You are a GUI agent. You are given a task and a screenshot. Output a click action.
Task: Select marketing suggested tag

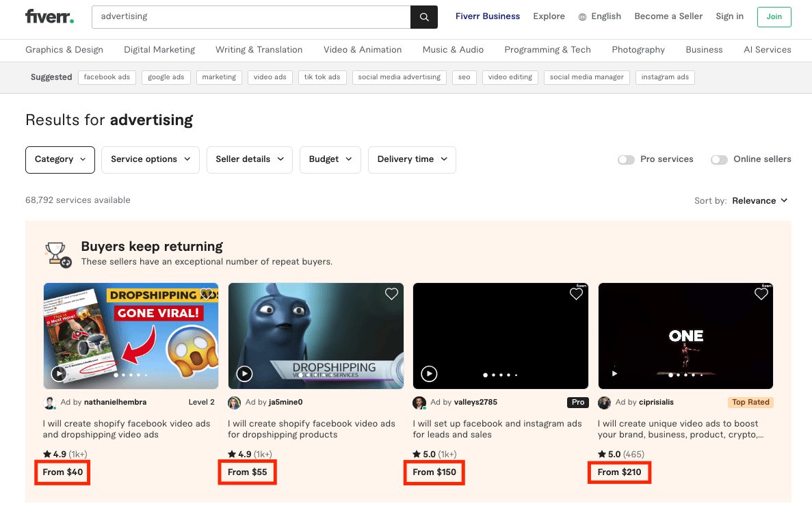coord(219,77)
